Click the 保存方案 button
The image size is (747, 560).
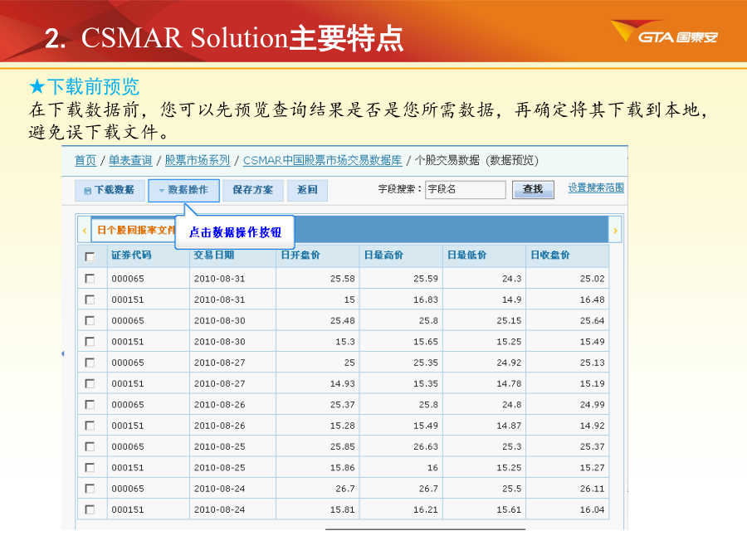coord(253,191)
